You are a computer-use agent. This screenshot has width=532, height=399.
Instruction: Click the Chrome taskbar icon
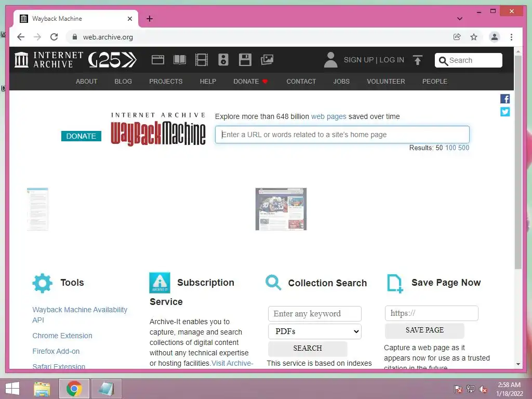pos(74,389)
